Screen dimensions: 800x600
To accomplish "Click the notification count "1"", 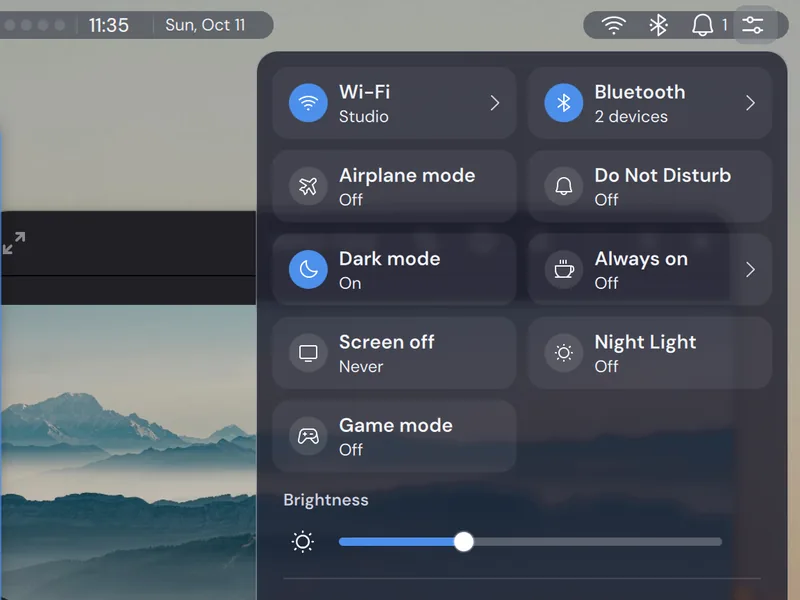I will [724, 25].
